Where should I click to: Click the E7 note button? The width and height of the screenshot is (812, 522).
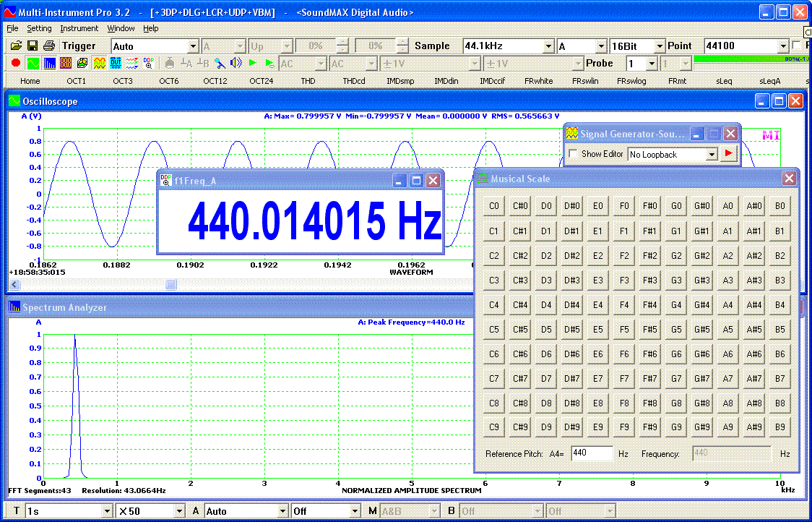tap(598, 378)
